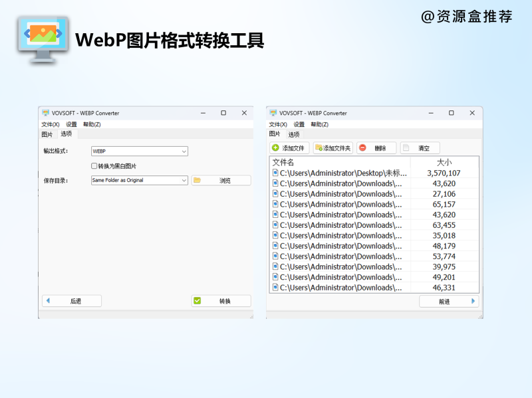
Task: Click the yellow folder icon beside 浏览
Action: [x=198, y=180]
